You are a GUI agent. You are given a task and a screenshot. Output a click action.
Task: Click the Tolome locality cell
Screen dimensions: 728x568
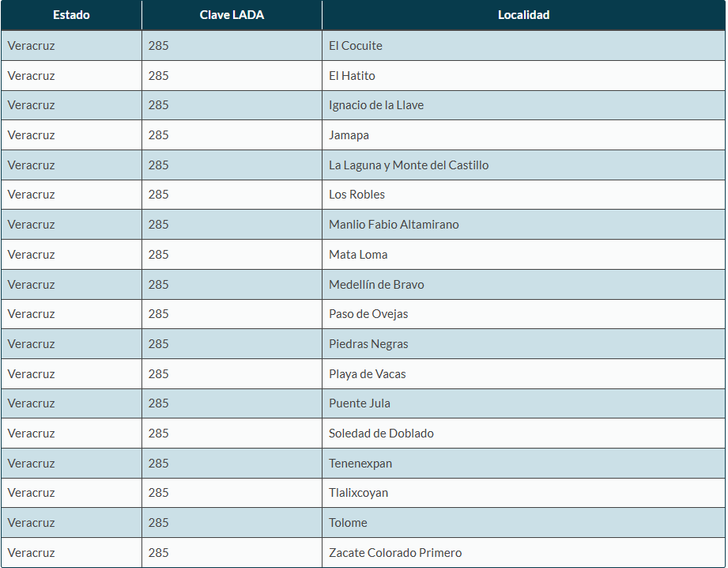pos(524,522)
